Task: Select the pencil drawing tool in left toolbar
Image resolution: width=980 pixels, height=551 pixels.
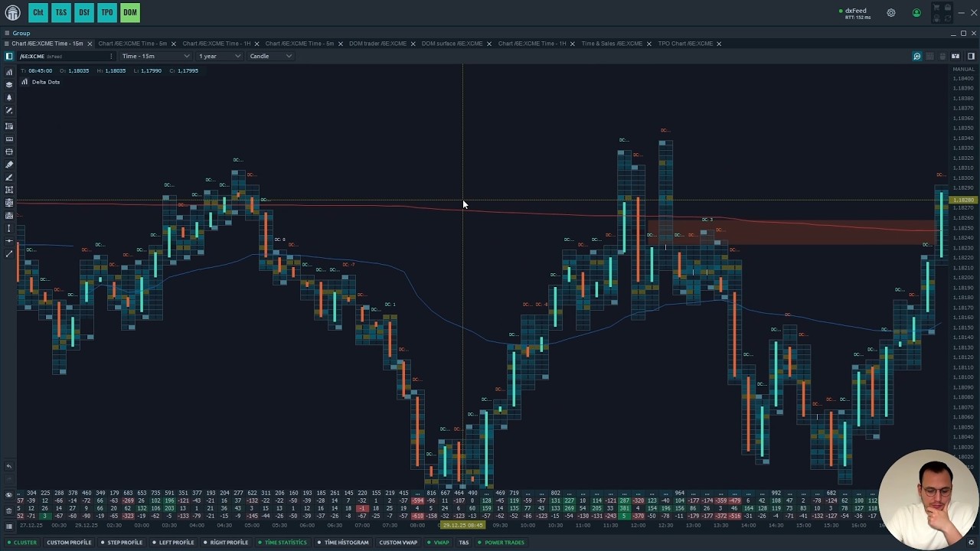Action: 9,111
